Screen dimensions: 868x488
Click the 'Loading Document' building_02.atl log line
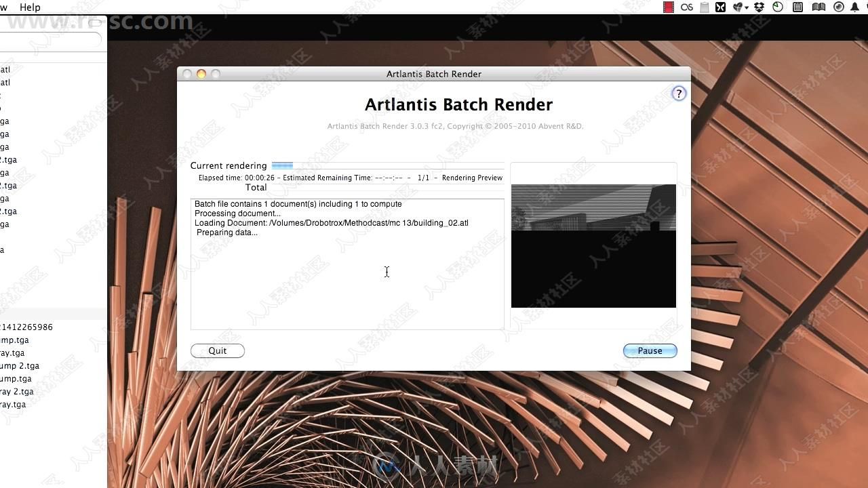click(x=332, y=223)
